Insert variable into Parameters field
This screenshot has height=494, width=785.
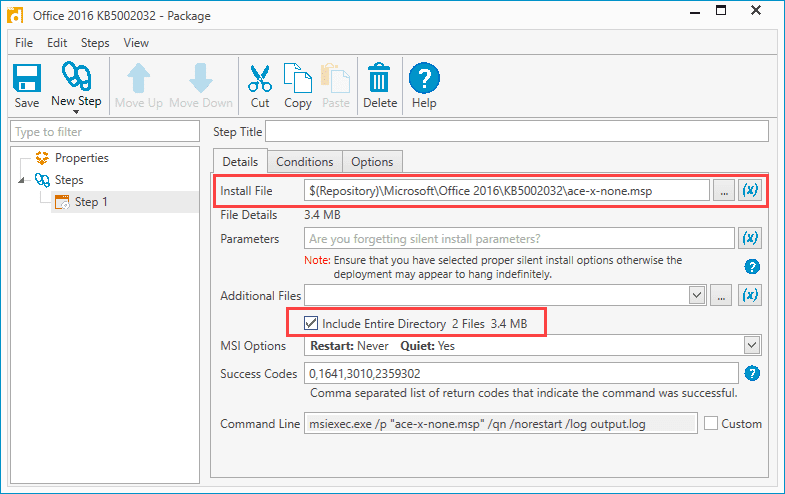tap(750, 238)
